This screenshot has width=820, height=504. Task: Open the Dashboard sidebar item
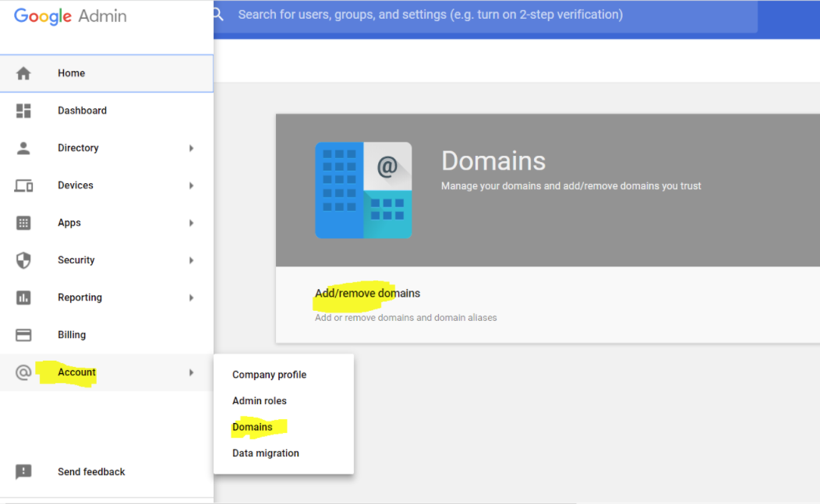click(107, 111)
